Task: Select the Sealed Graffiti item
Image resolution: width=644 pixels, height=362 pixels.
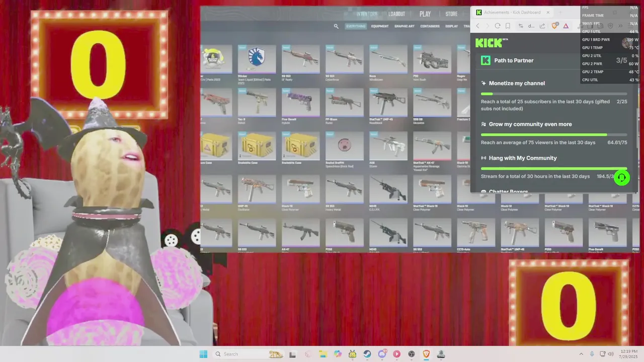Action: (344, 146)
